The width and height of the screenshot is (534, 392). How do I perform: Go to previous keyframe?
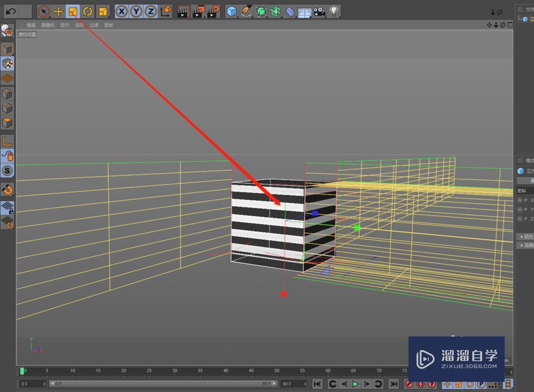coord(333,384)
